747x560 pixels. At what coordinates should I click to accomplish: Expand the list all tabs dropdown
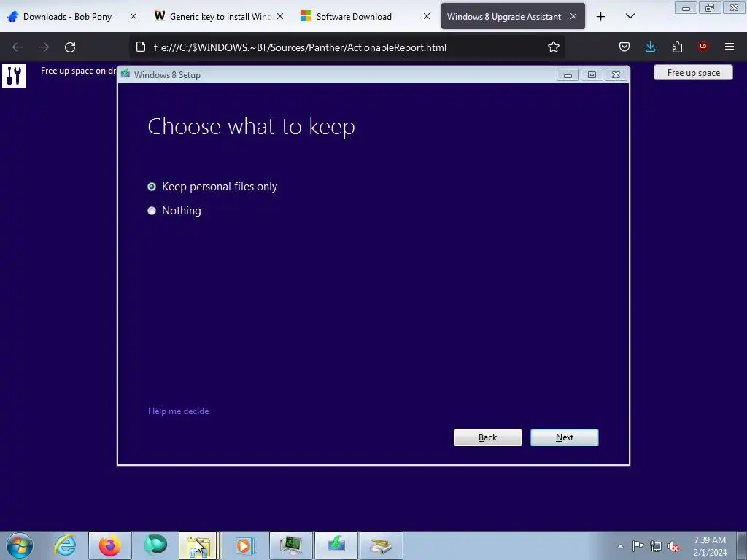tap(630, 17)
